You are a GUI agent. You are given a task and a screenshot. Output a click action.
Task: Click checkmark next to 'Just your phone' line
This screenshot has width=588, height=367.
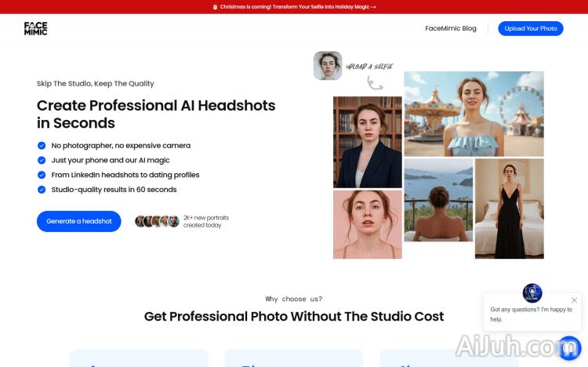[42, 160]
